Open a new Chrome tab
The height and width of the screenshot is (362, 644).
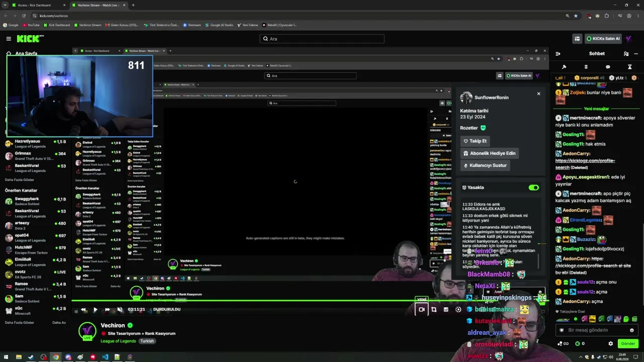(133, 5)
